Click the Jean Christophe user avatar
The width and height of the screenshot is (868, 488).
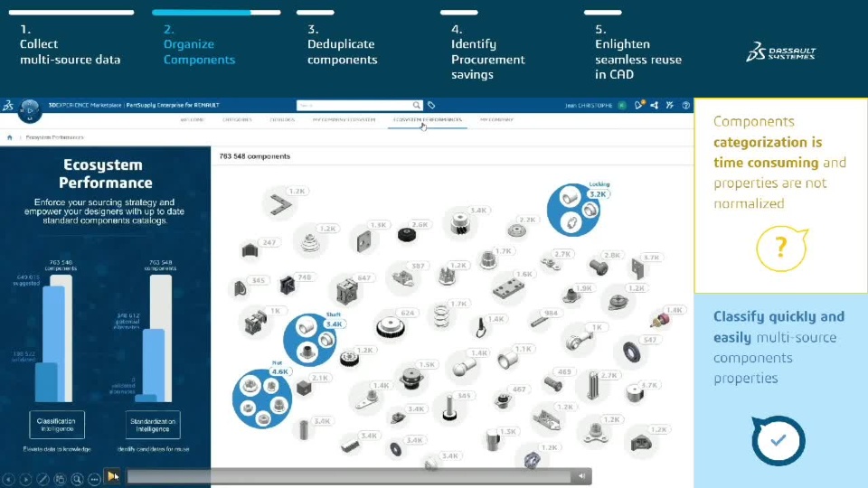click(x=622, y=105)
